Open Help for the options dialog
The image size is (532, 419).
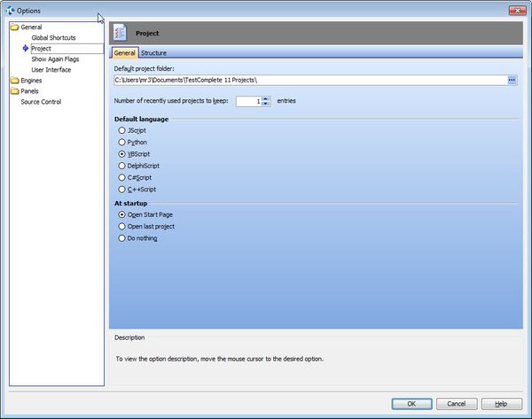pyautogui.click(x=501, y=403)
